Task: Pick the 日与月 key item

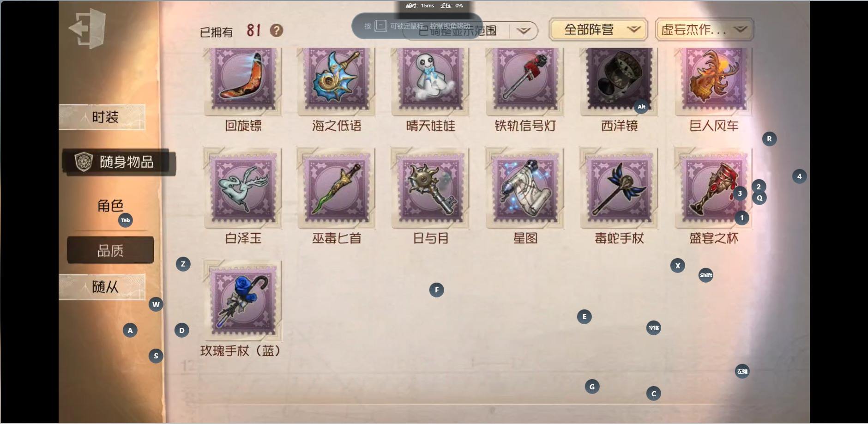Action: point(430,188)
